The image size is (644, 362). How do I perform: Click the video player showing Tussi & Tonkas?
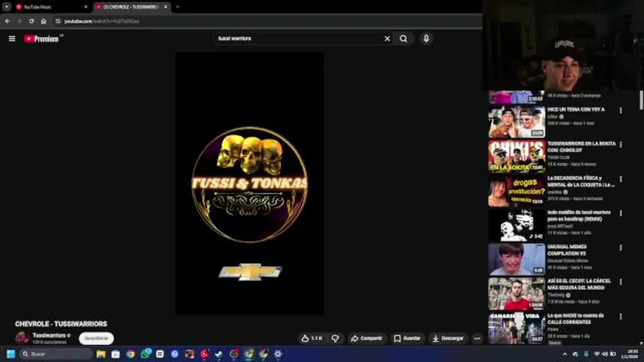(249, 184)
